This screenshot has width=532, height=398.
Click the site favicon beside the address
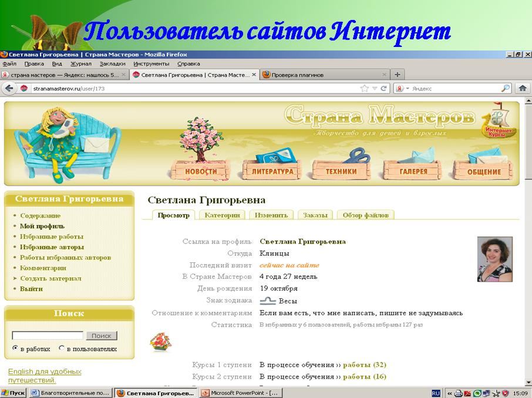(23, 89)
